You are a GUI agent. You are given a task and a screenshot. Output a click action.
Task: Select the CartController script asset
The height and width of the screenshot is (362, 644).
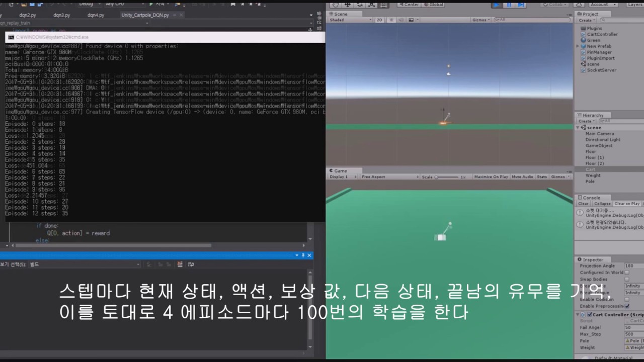click(x=602, y=34)
